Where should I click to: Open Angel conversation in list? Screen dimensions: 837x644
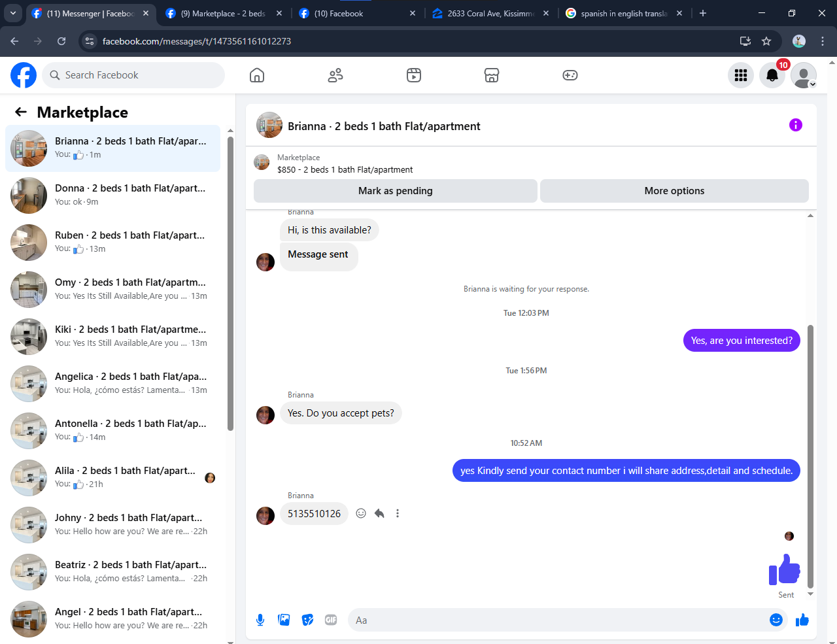tap(112, 619)
